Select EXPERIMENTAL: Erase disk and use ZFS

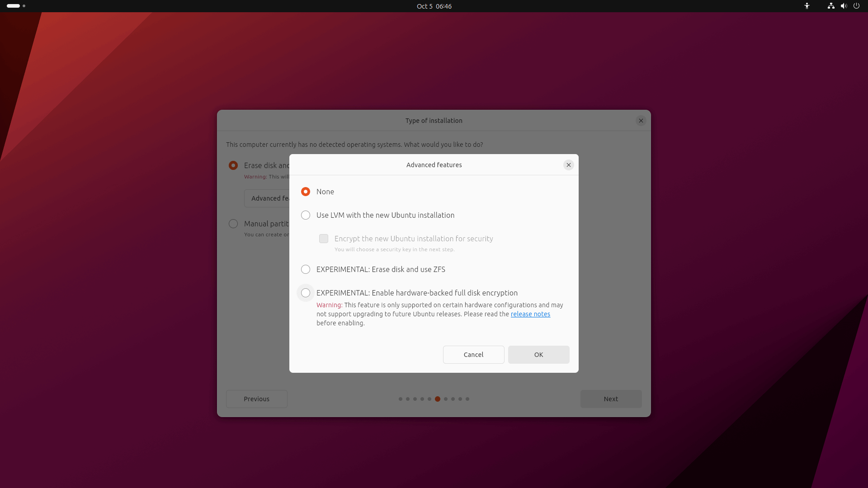(x=305, y=269)
